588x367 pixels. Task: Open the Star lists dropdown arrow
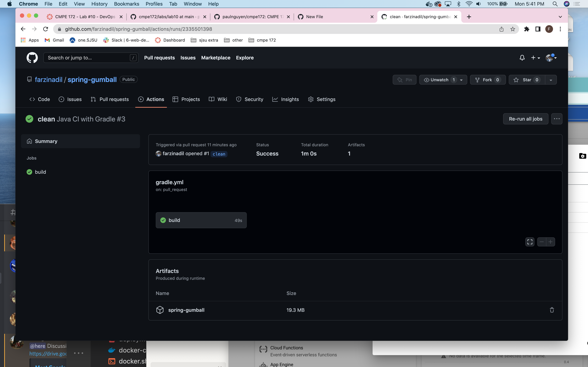[551, 80]
